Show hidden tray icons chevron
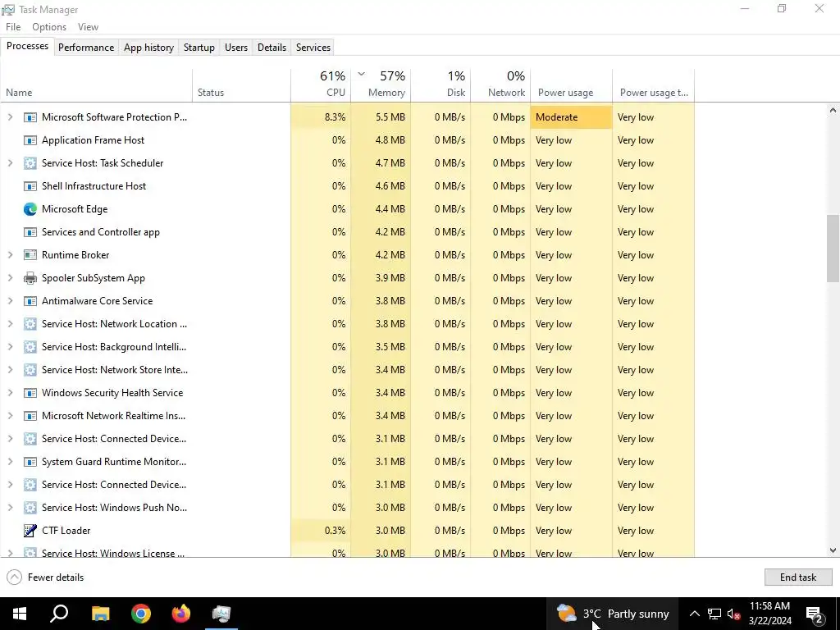Image resolution: width=840 pixels, height=630 pixels. (694, 614)
